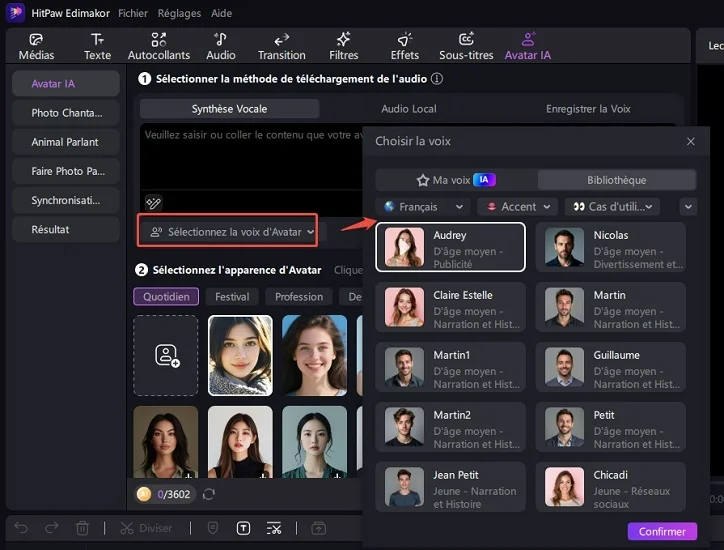The image size is (724, 550).
Task: Select the Festival avatar category
Action: click(232, 297)
